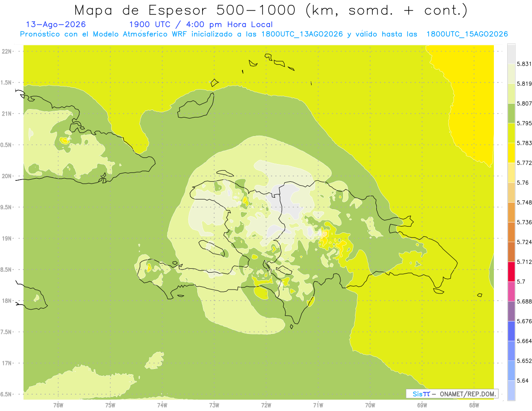The width and height of the screenshot is (532, 411).
Task: Click the '68W' longitude axis label
Action: coord(474,405)
